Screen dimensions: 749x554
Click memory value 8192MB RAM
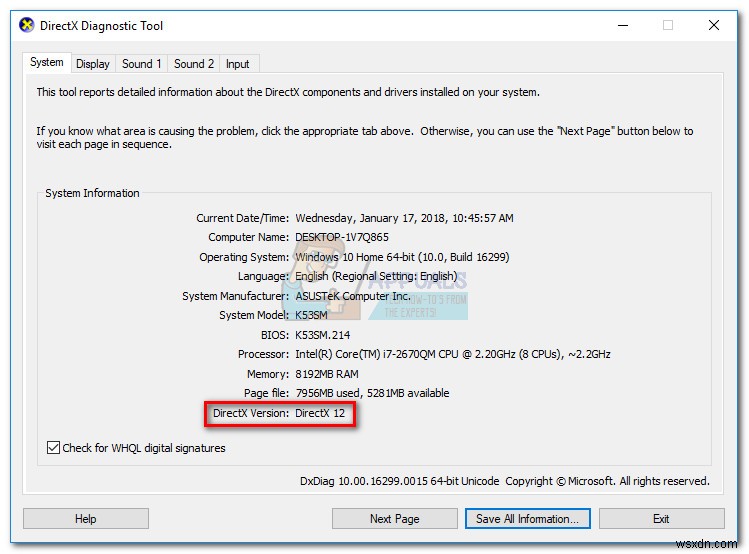(327, 374)
